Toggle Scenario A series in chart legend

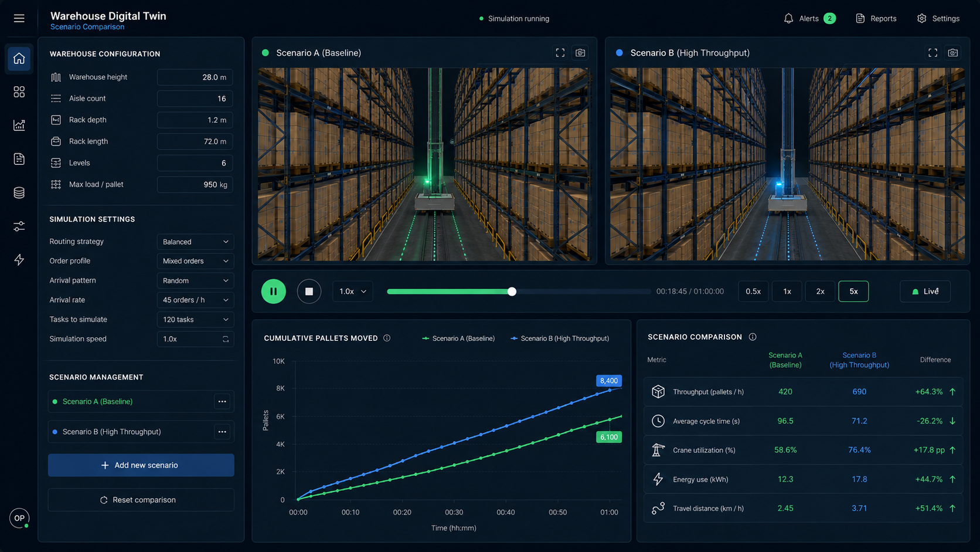tap(458, 338)
